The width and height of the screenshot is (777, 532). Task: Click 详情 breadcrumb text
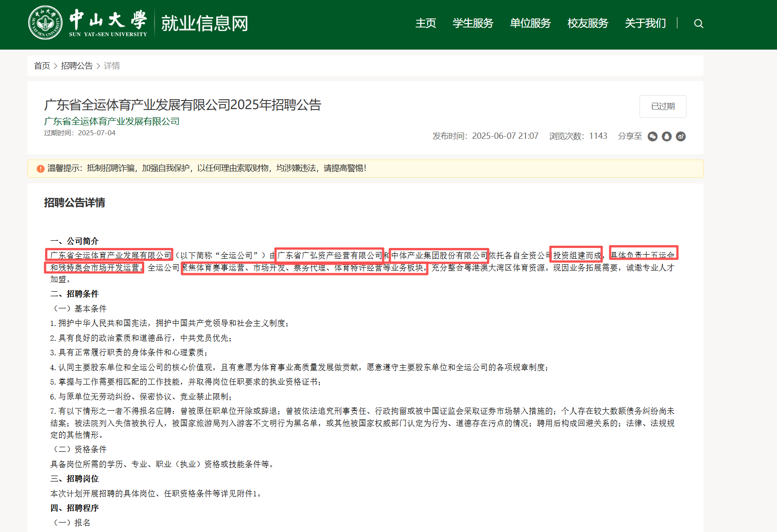coord(112,66)
